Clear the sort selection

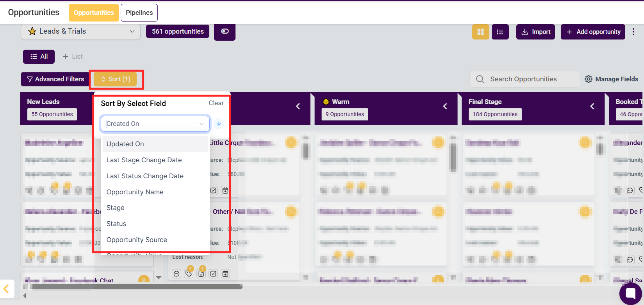216,103
